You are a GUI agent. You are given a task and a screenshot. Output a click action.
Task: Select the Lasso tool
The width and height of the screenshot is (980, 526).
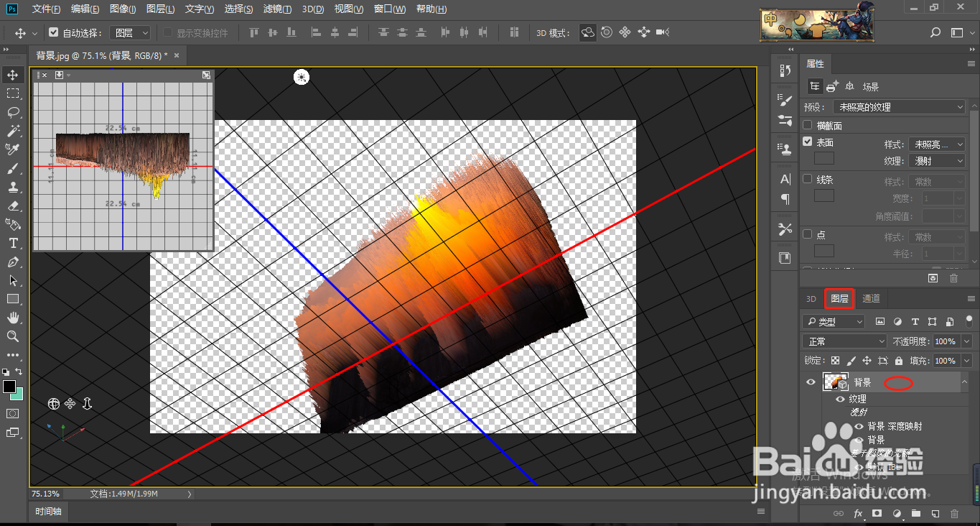click(x=13, y=112)
